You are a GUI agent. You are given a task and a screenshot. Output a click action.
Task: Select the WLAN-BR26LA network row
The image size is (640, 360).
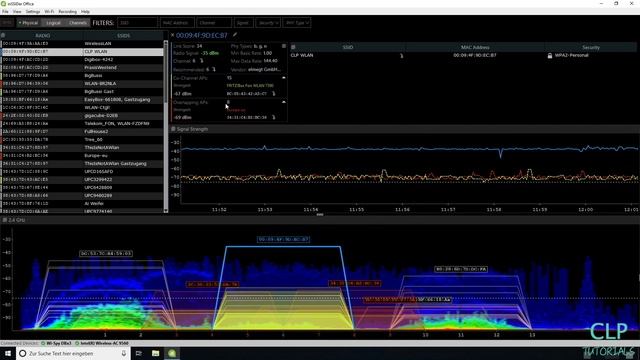point(82,84)
